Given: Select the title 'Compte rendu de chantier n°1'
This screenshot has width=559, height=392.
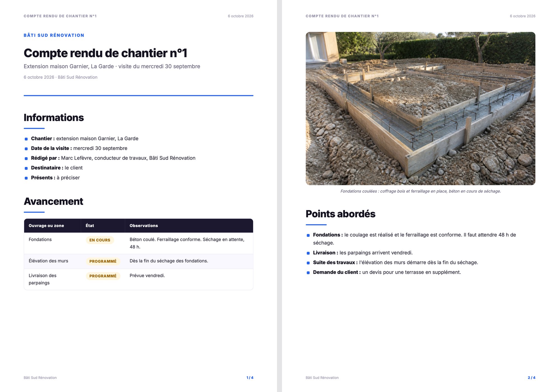Looking at the screenshot, I should click(x=105, y=53).
